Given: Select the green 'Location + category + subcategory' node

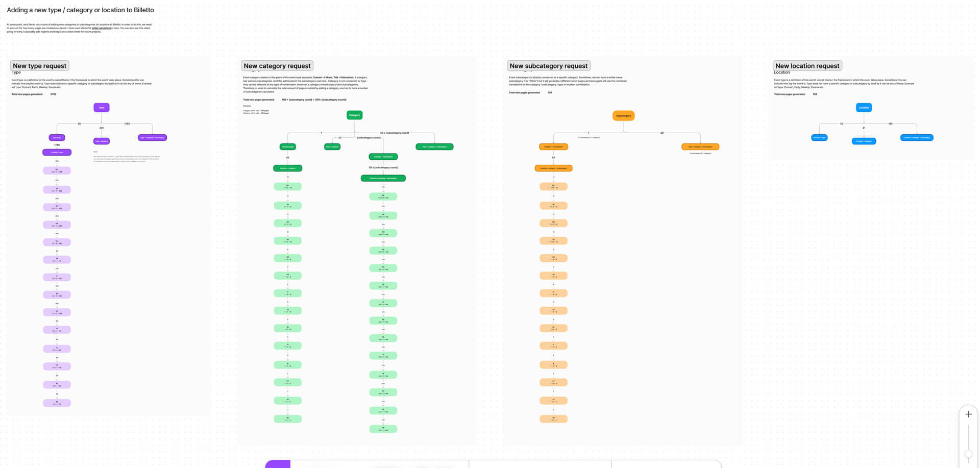Looking at the screenshot, I should 383,179.
